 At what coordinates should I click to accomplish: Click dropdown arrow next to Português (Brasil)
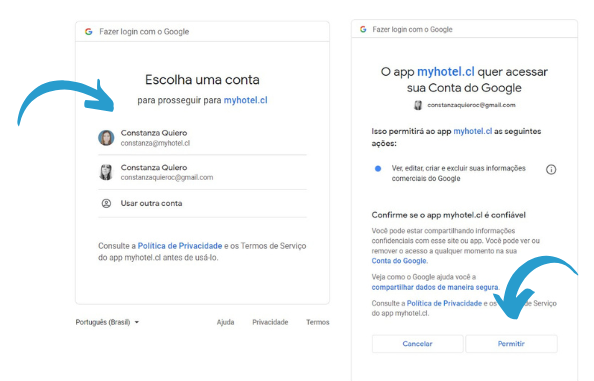click(137, 322)
